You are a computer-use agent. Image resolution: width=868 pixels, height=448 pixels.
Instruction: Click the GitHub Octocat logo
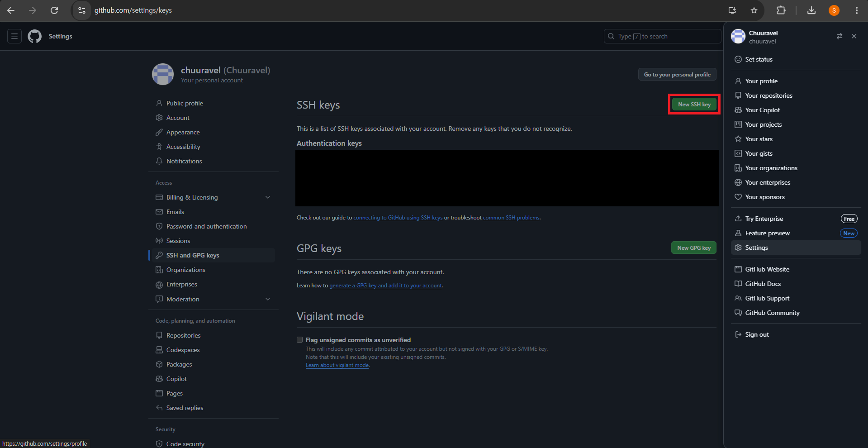tap(34, 36)
